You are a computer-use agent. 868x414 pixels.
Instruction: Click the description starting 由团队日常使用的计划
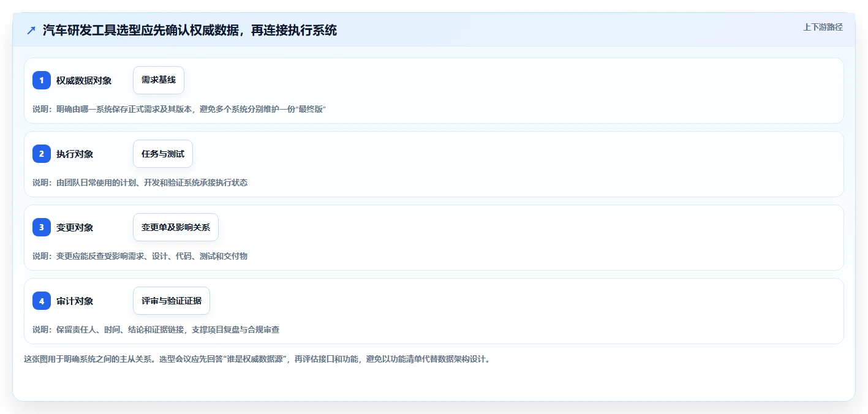(140, 183)
